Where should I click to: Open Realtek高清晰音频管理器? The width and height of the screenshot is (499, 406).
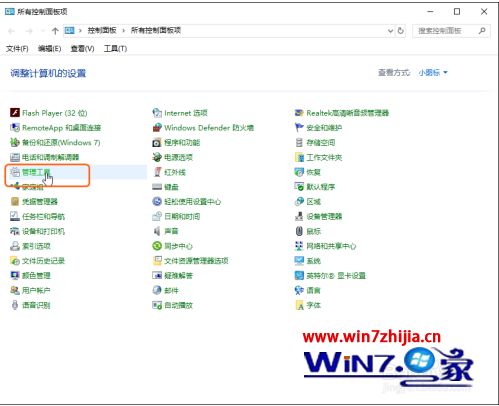click(342, 113)
